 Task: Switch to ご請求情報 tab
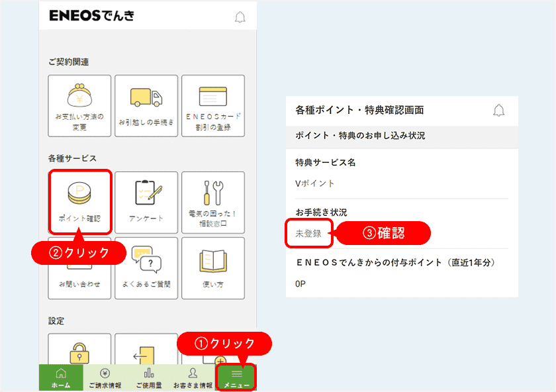point(105,377)
